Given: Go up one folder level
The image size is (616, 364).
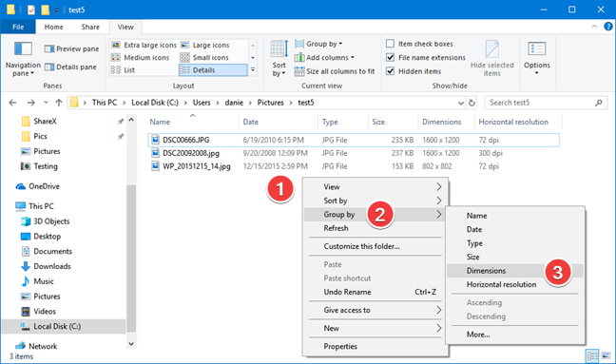Looking at the screenshot, I should (x=59, y=103).
